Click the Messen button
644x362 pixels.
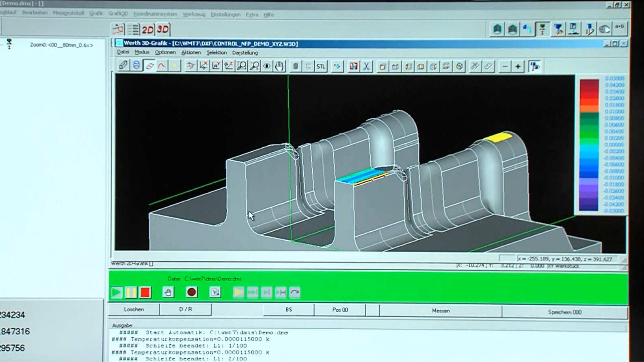(441, 311)
